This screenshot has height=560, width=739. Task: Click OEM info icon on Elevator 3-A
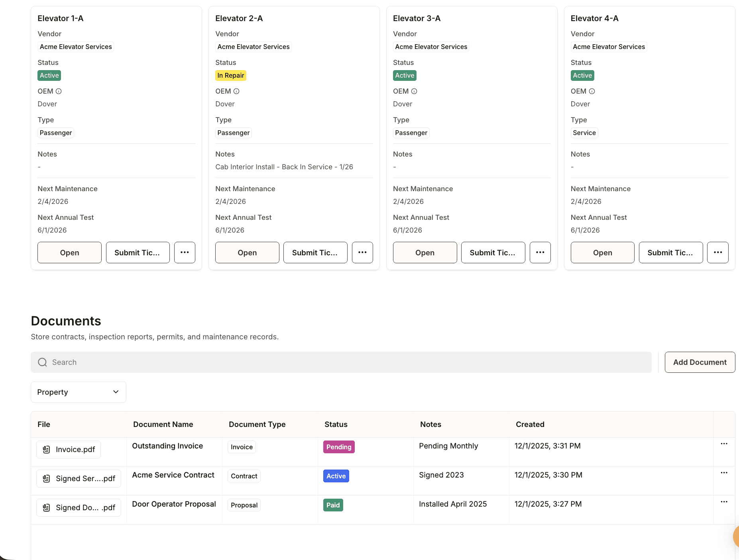point(414,91)
